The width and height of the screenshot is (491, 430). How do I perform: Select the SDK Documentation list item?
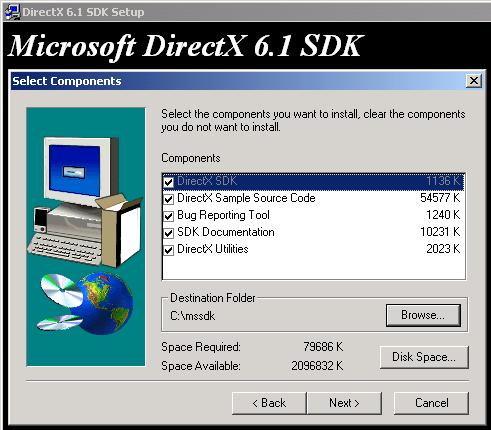313,232
